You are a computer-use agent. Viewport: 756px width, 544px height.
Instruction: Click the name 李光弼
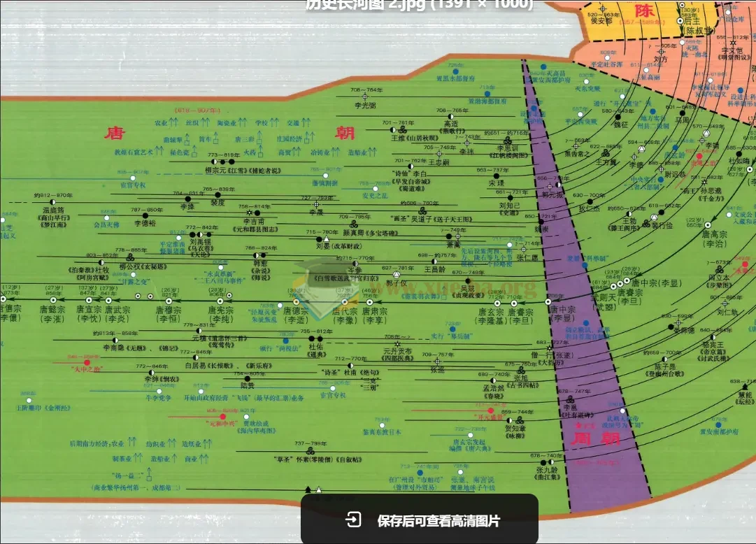[365, 105]
